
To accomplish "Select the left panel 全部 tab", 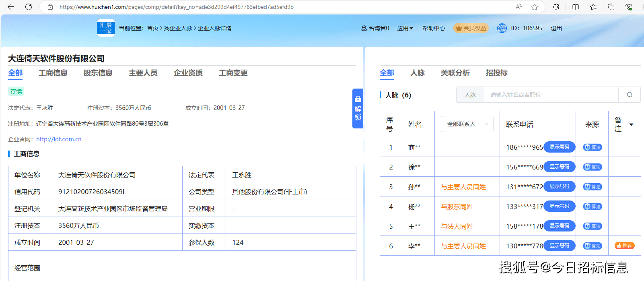I will 15,73.
